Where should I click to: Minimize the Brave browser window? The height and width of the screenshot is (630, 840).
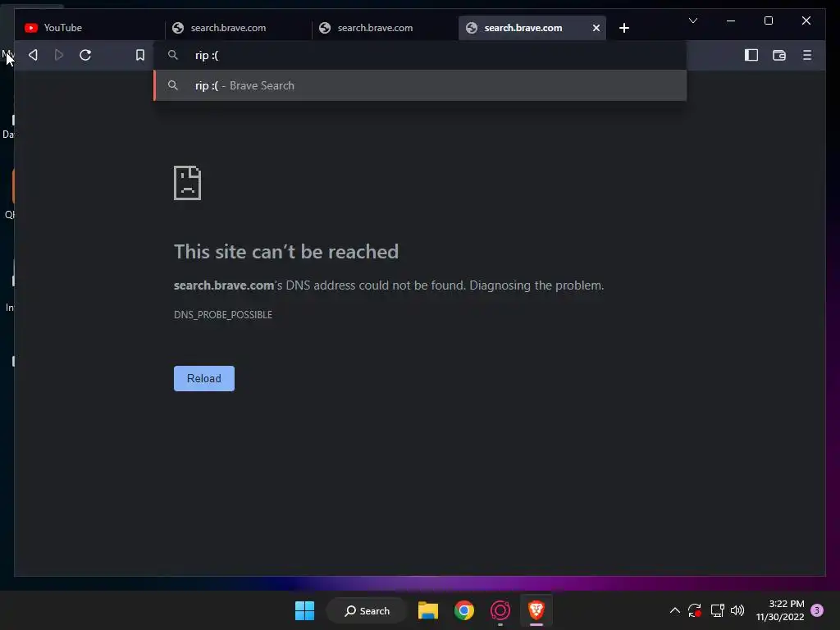coord(731,21)
